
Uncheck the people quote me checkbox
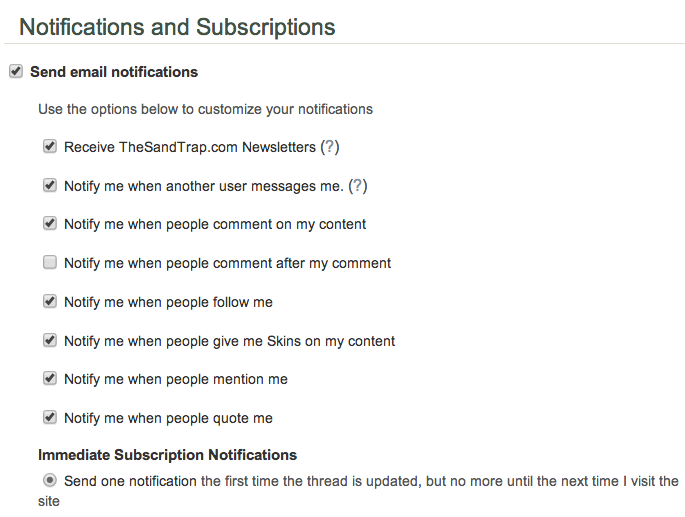[x=50, y=418]
